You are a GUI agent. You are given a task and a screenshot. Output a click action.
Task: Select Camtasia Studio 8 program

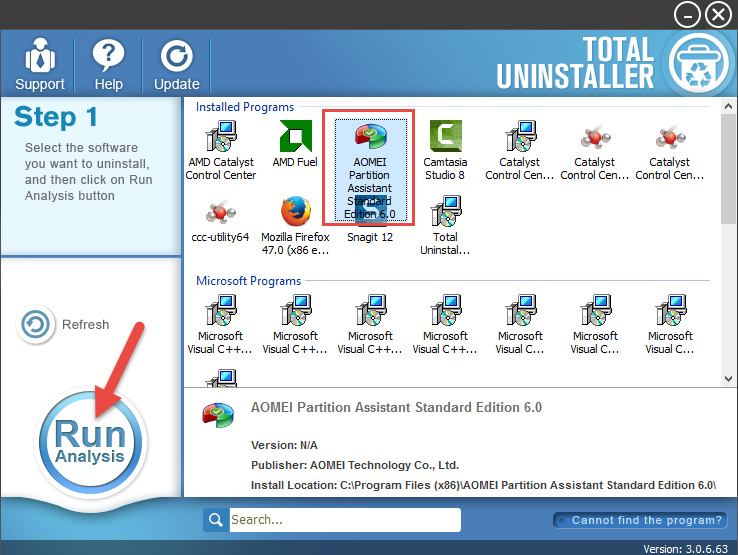click(x=445, y=151)
